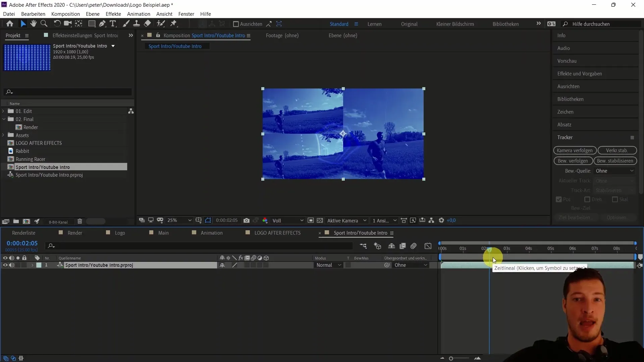Viewport: 644px width, 362px height.
Task: Hide layer 1 video with eye toggle
Action: 5,265
